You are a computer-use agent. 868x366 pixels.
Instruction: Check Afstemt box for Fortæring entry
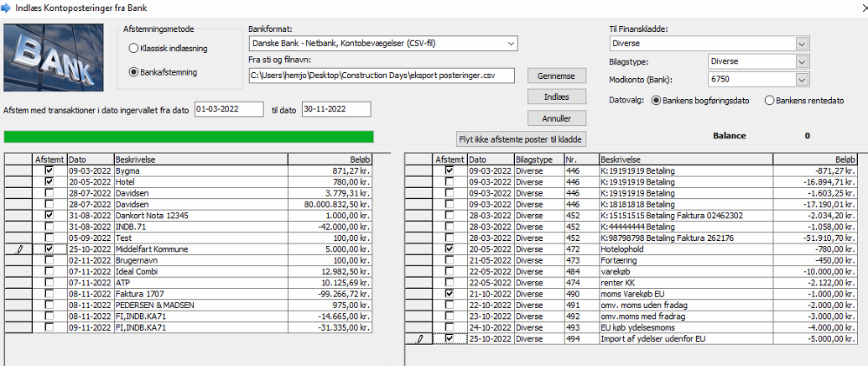click(450, 260)
